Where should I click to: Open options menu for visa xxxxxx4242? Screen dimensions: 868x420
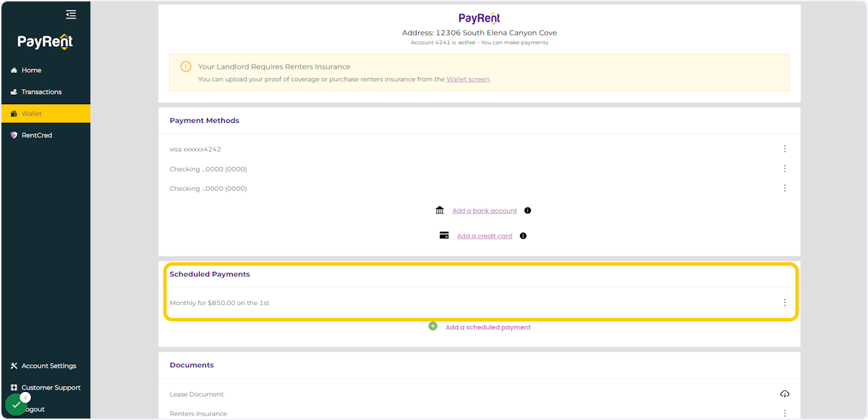click(785, 148)
